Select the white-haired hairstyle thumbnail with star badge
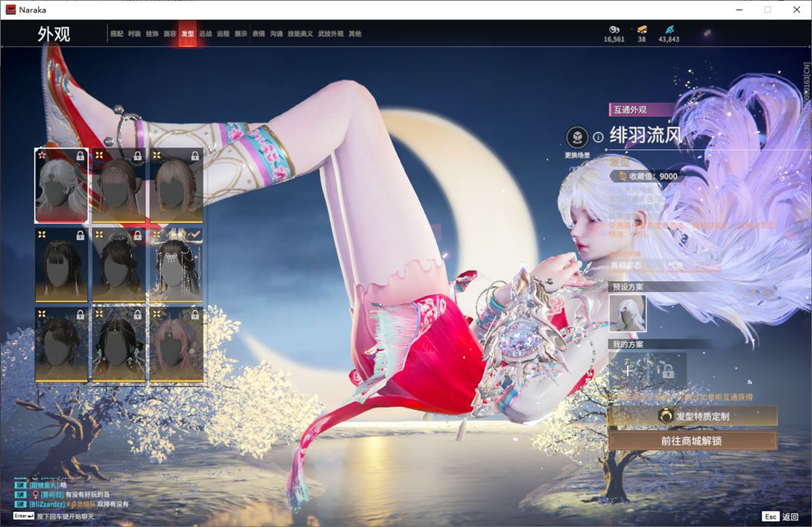812x527 pixels. click(x=61, y=186)
